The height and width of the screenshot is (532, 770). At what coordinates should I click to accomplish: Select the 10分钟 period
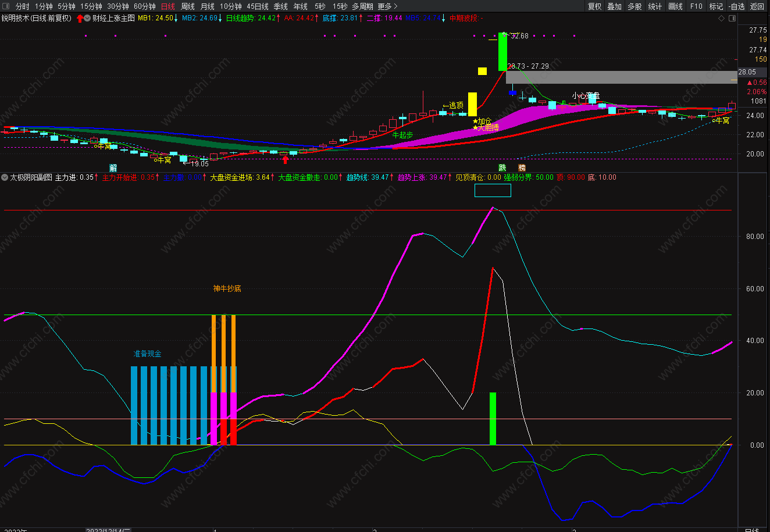point(231,6)
